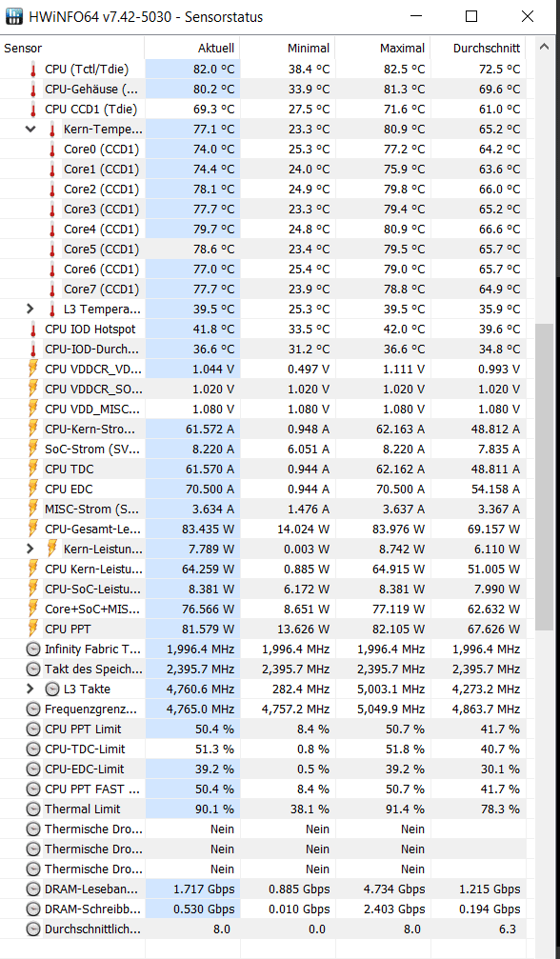Select the Core2 (CCD1) row label
This screenshot has height=959, width=560.
(x=101, y=189)
